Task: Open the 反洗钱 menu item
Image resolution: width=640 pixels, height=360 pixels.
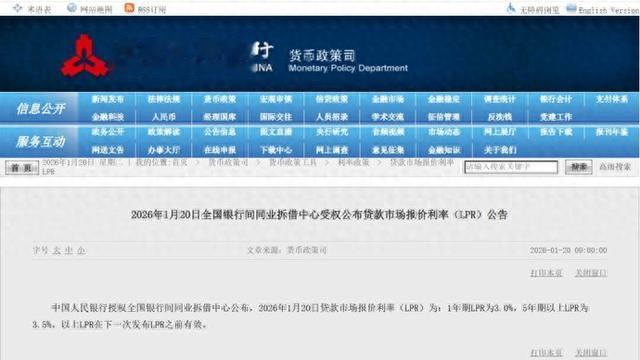Action: 500,117
